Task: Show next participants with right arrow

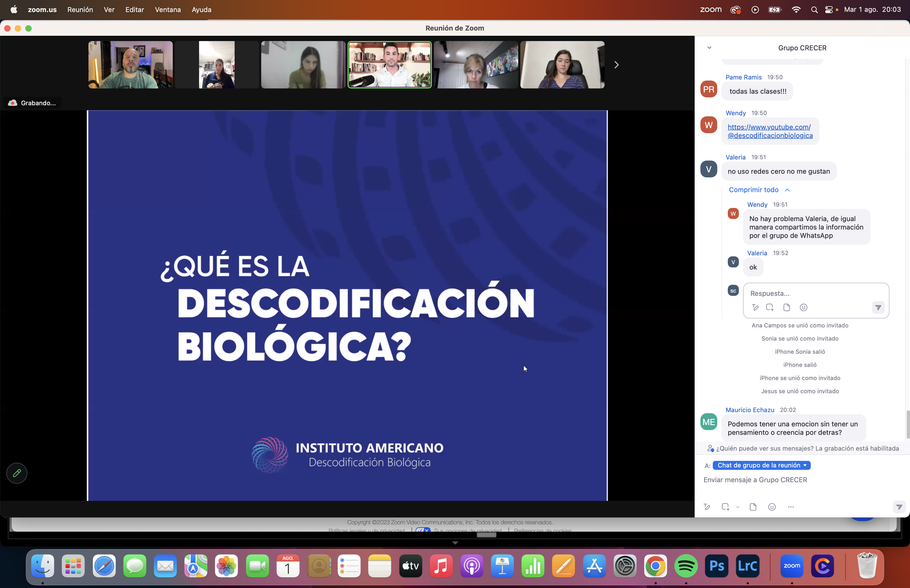Action: (x=616, y=64)
